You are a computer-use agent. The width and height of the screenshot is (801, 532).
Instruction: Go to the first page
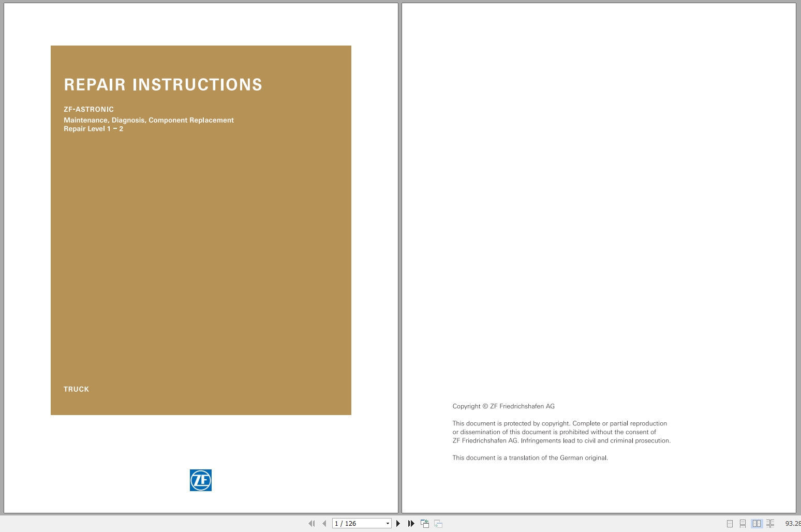311,524
